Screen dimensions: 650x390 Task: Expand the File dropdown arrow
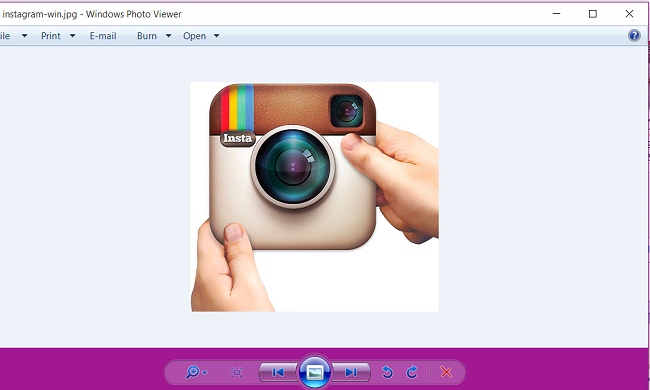click(x=24, y=36)
